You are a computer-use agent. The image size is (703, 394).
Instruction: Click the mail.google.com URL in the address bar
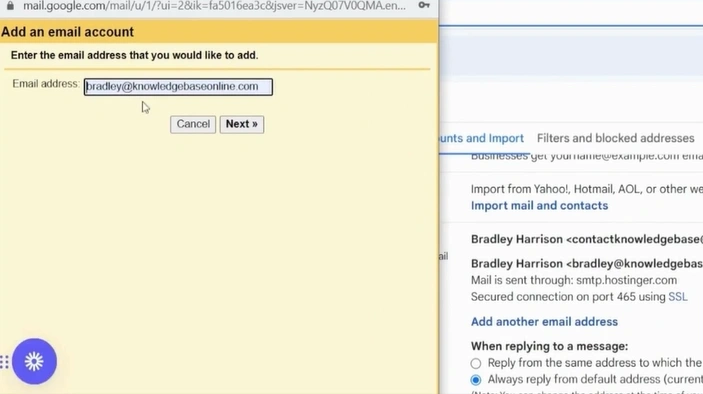(214, 6)
